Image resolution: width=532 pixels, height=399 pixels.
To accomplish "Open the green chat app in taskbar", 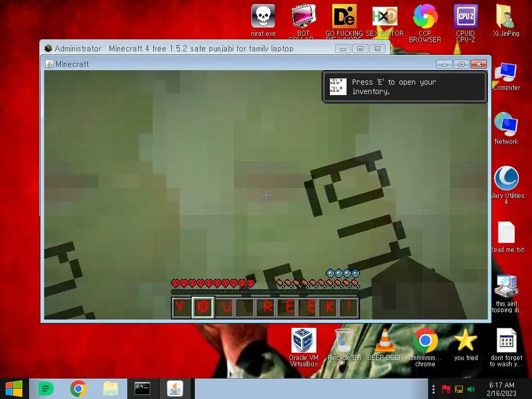I will coord(46,389).
